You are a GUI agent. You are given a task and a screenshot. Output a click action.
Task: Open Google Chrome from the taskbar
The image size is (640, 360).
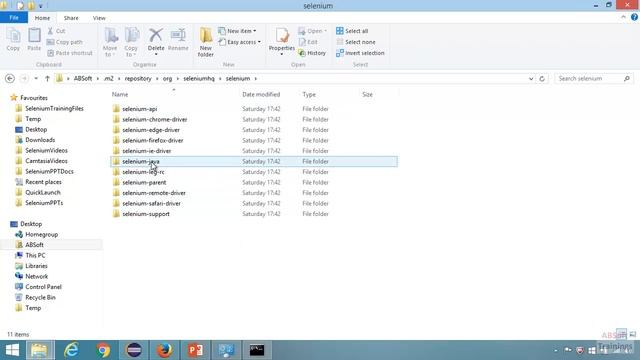coord(103,350)
